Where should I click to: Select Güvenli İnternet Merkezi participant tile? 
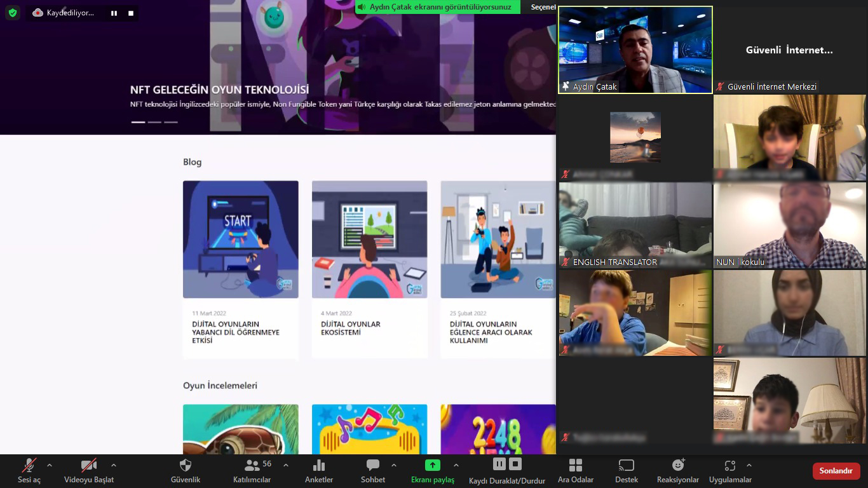[789, 50]
